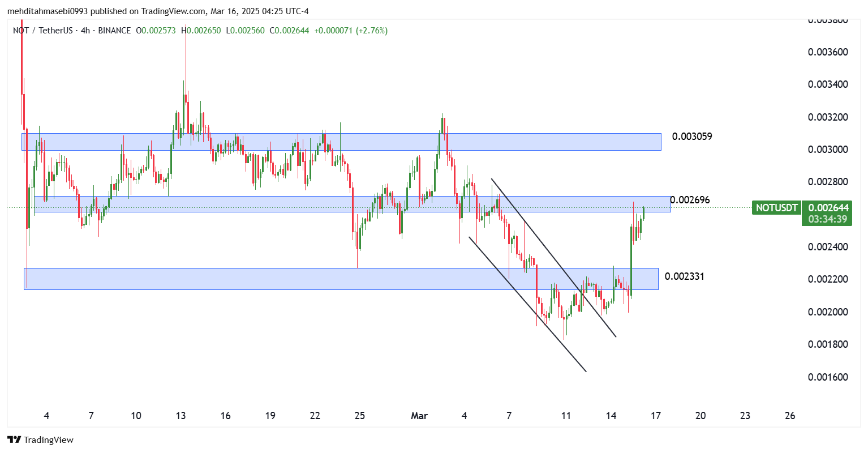Click the 0.003400 price axis tick
Image resolution: width=868 pixels, height=452 pixels.
coord(828,84)
